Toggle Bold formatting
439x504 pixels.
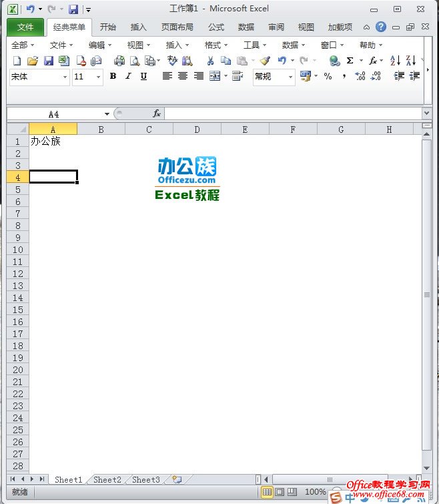coord(113,76)
